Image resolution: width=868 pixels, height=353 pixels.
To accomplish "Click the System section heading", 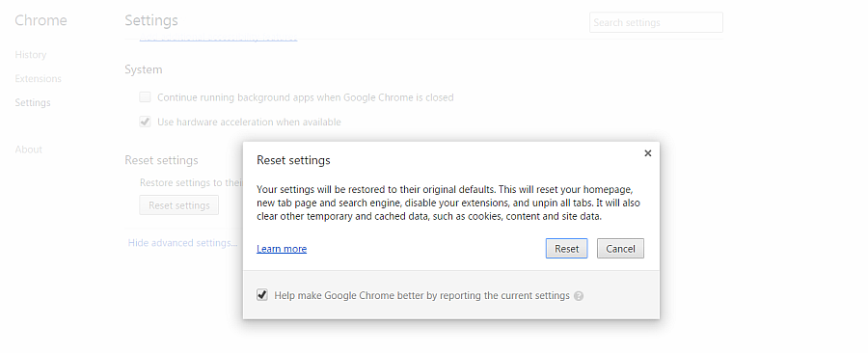I will [x=144, y=69].
